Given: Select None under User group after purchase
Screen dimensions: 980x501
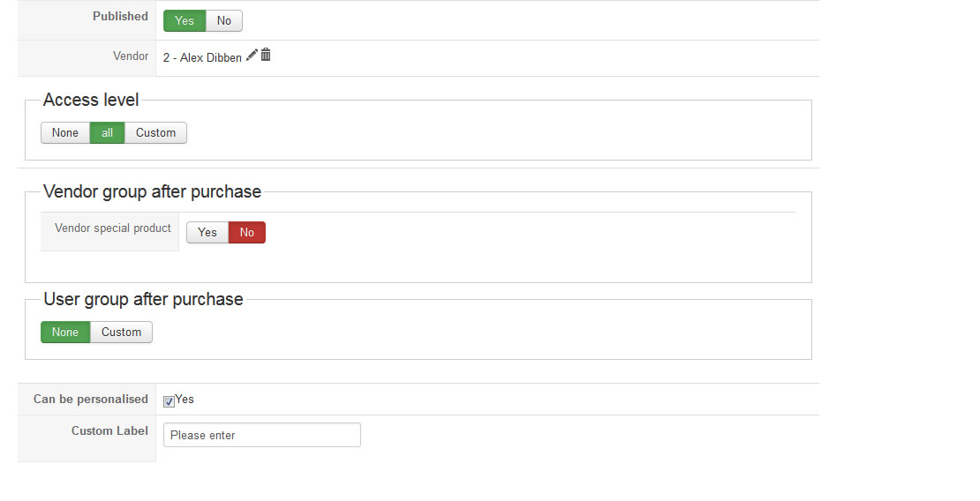Looking at the screenshot, I should pyautogui.click(x=65, y=332).
